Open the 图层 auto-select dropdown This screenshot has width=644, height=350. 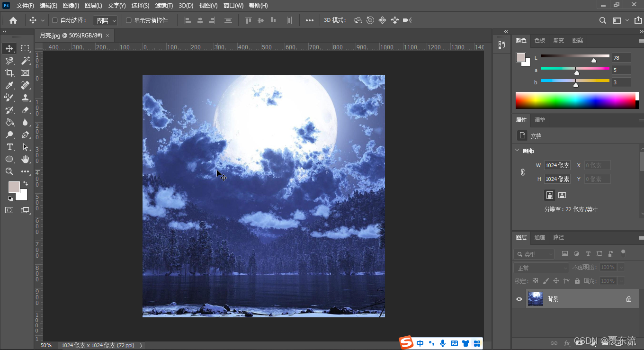105,20
